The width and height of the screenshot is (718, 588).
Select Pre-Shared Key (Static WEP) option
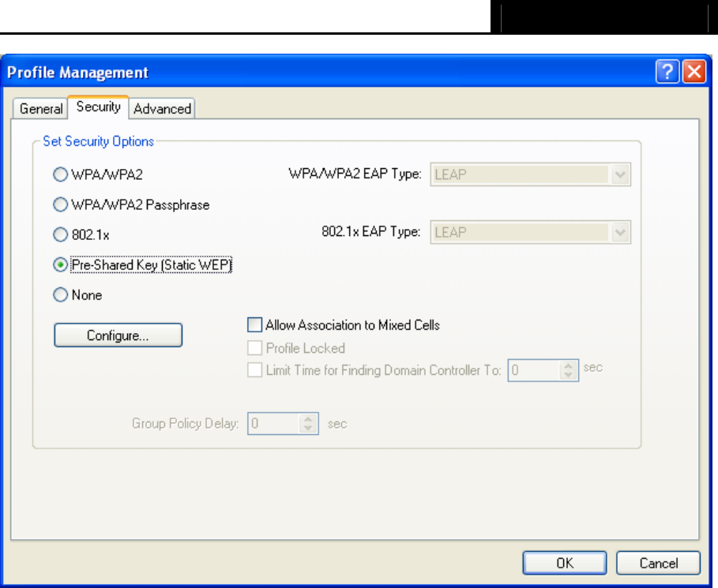coord(59,265)
